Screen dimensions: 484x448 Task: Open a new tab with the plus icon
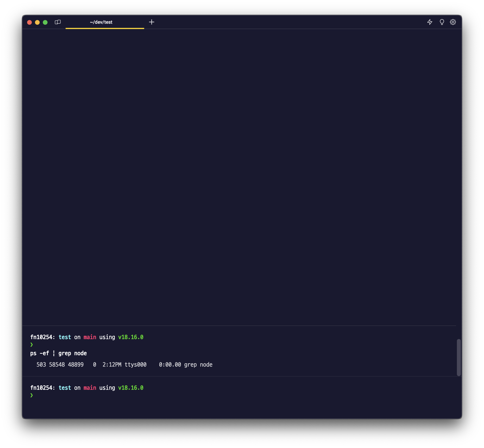point(152,22)
